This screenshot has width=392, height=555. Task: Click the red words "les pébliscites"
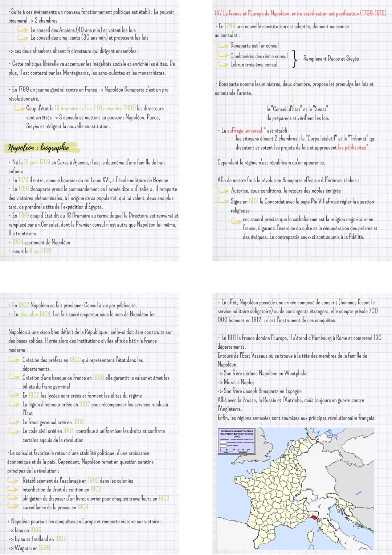tap(352, 147)
